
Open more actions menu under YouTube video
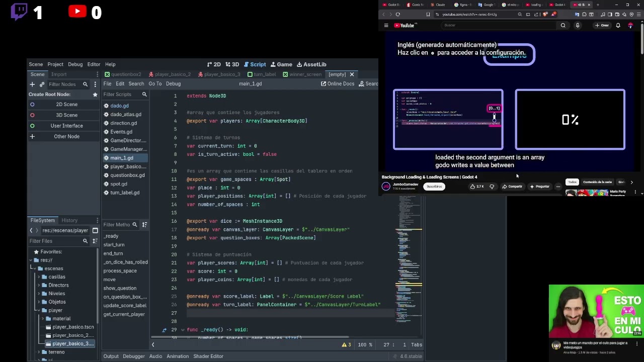point(558,187)
